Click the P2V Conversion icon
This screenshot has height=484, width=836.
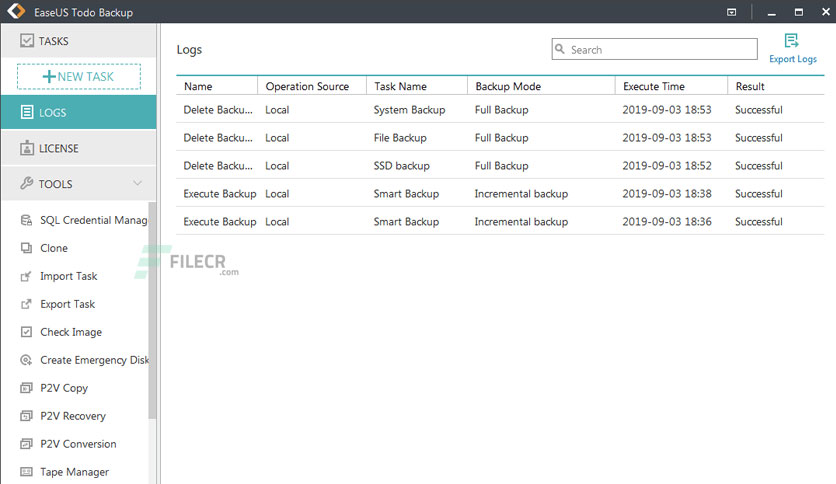[x=26, y=444]
